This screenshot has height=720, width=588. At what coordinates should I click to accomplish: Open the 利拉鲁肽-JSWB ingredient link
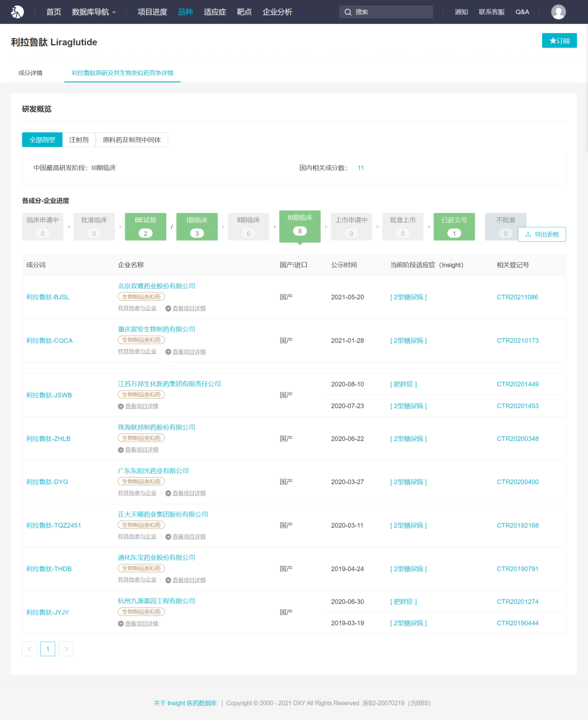[x=49, y=395]
